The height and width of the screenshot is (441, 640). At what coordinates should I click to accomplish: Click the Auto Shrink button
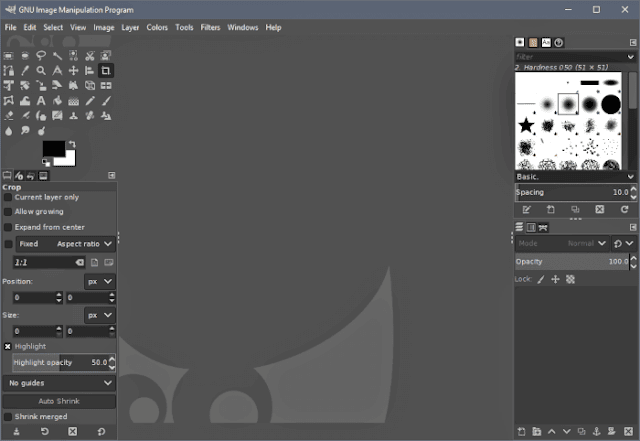click(x=59, y=401)
